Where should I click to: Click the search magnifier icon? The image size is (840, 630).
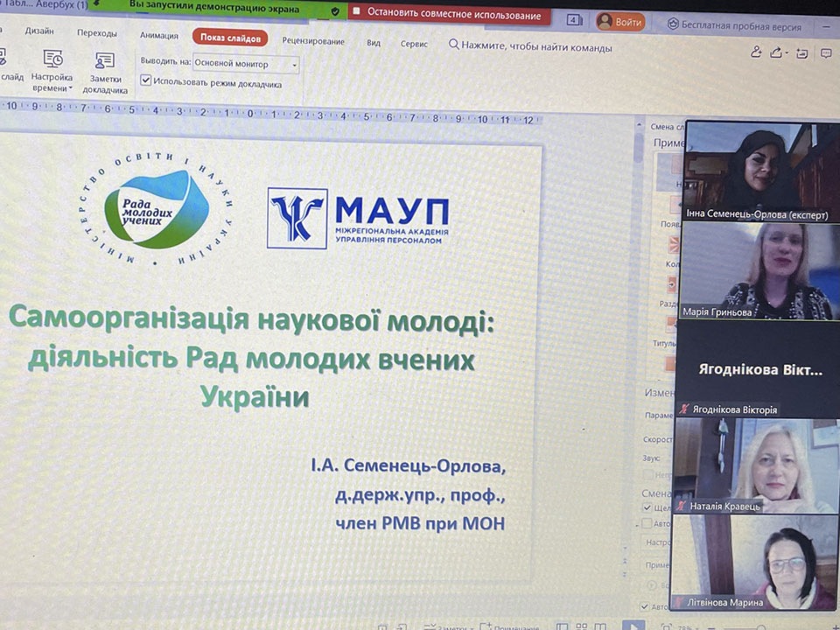[453, 45]
